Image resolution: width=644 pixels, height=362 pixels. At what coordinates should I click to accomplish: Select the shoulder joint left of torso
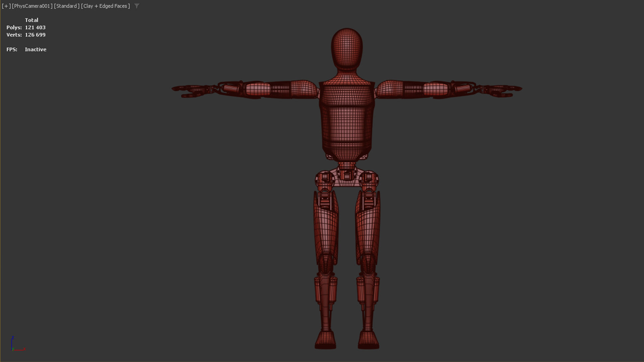tap(304, 89)
